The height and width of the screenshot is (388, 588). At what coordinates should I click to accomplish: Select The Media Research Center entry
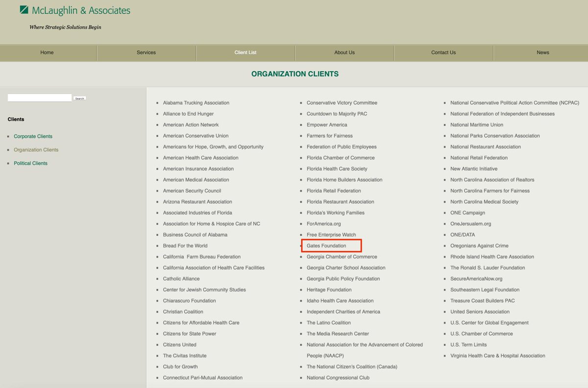coord(338,334)
